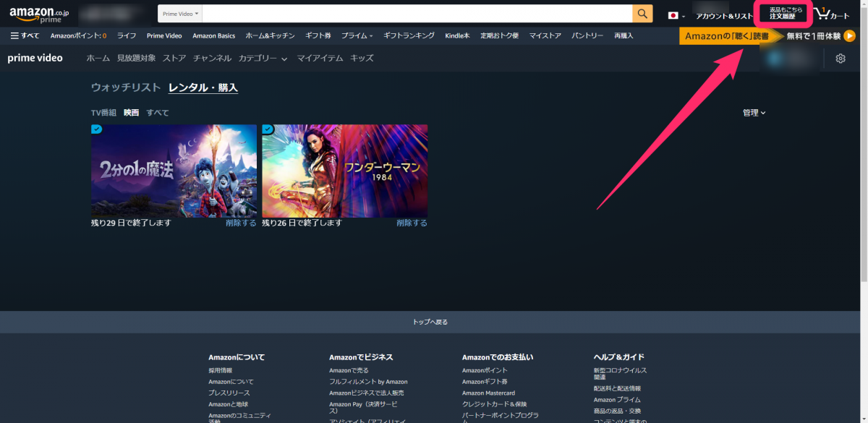Open the Prime Video settings gear

coord(841,59)
